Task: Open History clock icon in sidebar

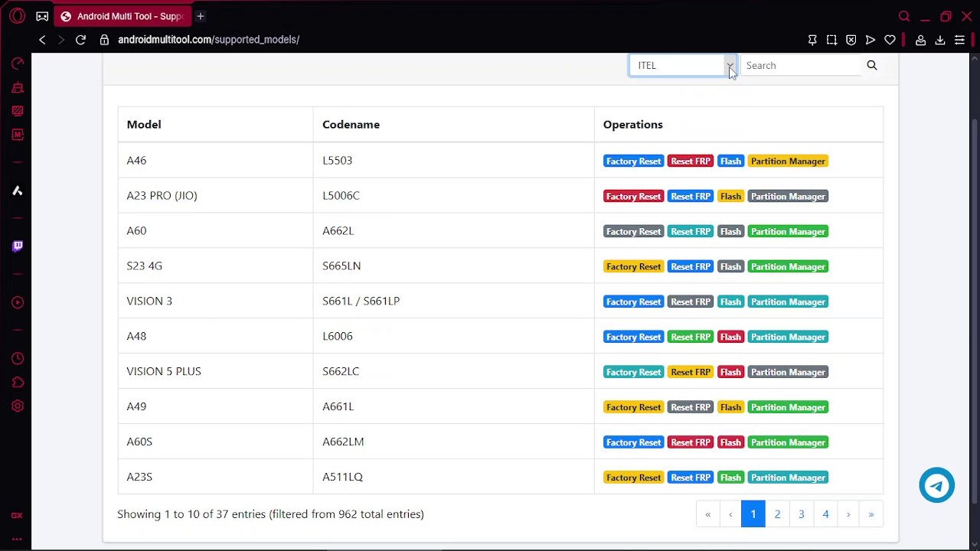Action: tap(17, 358)
